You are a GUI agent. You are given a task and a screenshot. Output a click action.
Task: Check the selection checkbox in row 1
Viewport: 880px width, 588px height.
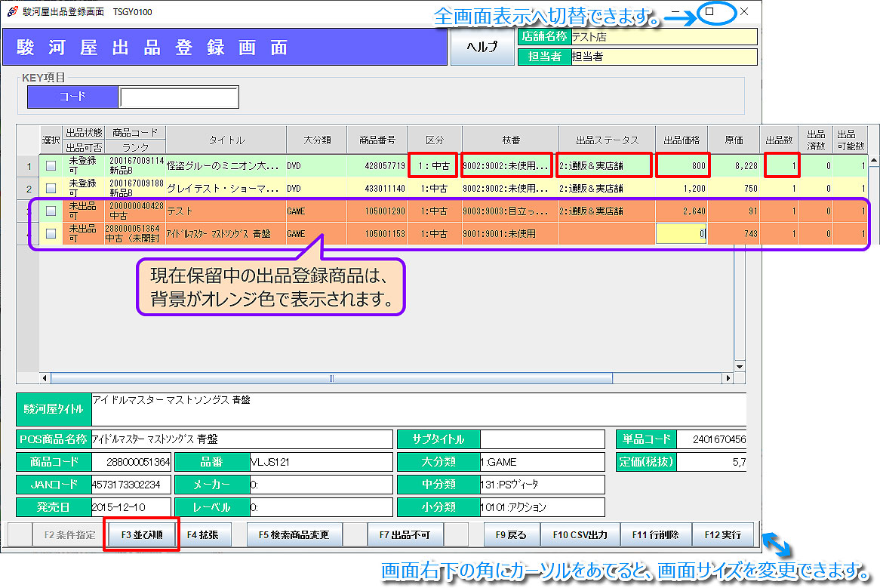point(51,166)
